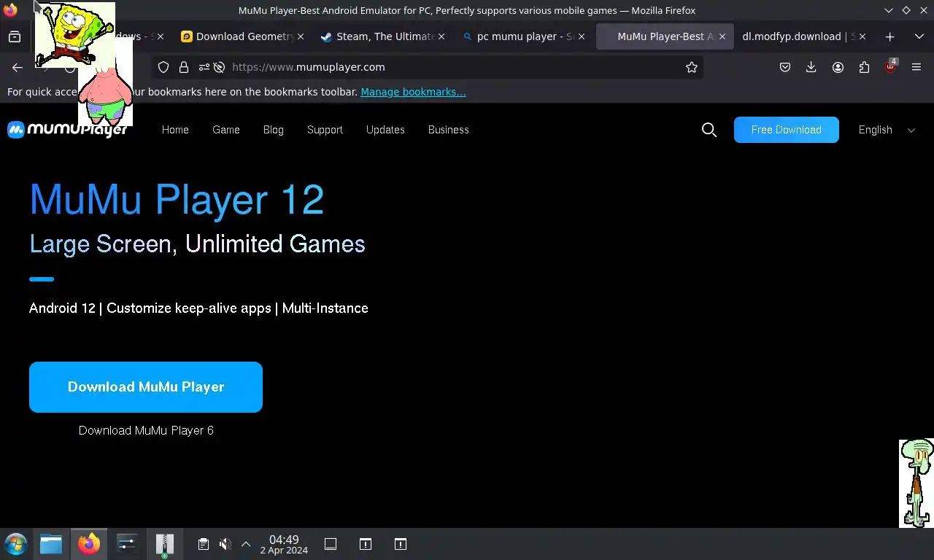This screenshot has height=560, width=934.
Task: Open the Support navigation item
Action: [325, 130]
